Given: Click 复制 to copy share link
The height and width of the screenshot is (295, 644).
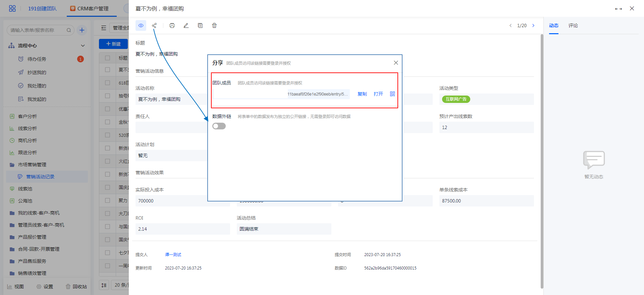Looking at the screenshot, I should [362, 94].
